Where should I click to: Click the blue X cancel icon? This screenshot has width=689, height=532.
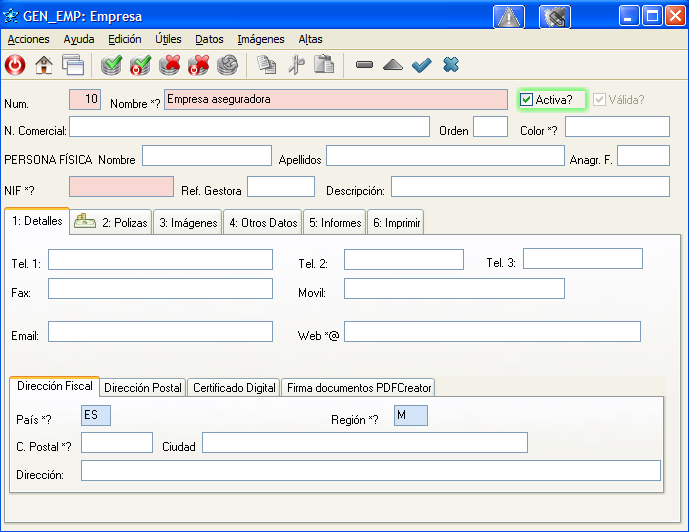coord(450,65)
